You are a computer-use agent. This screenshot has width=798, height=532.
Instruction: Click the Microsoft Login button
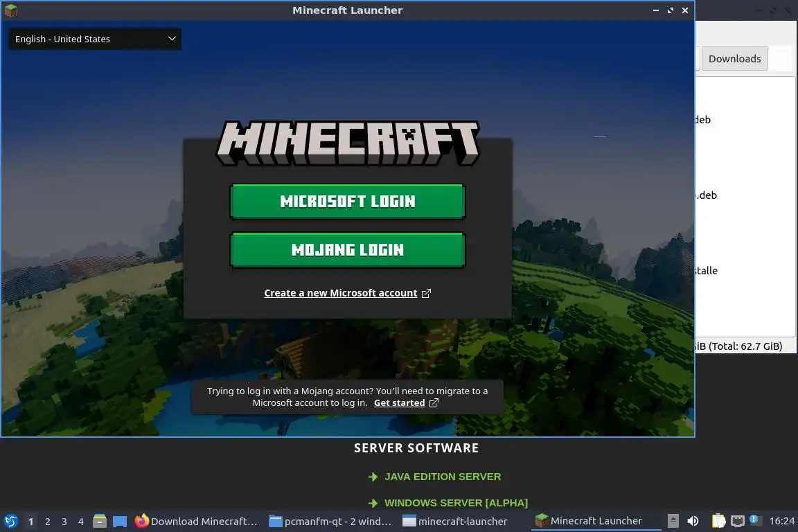[x=348, y=202]
